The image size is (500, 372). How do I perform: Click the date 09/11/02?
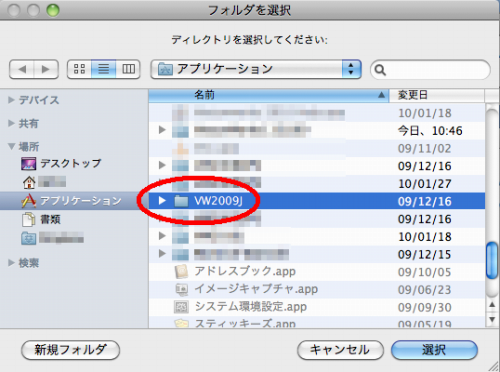[425, 148]
